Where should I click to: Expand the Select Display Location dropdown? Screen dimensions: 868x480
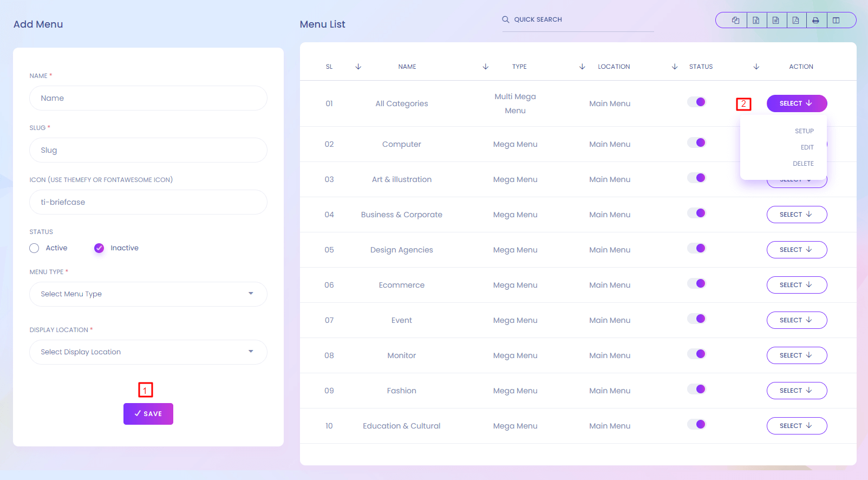[148, 352]
